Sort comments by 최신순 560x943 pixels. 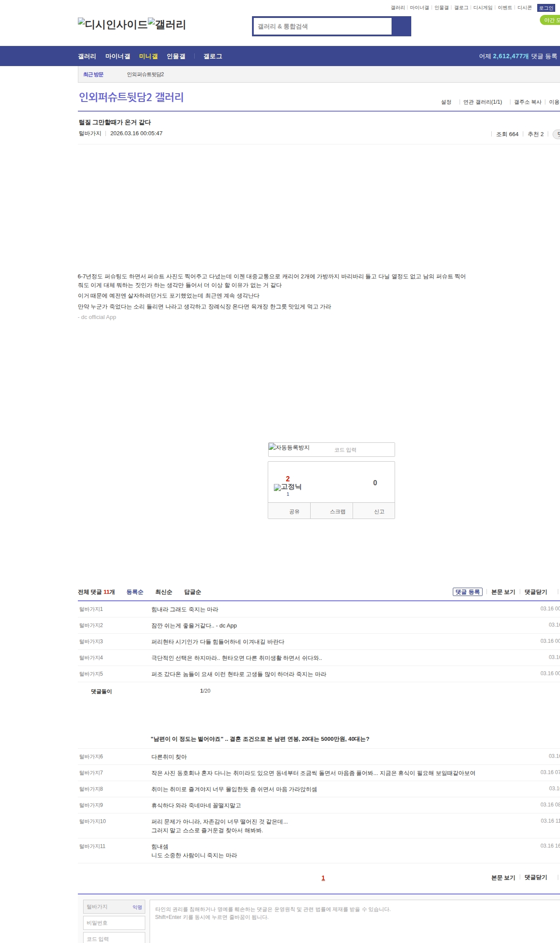tap(164, 592)
